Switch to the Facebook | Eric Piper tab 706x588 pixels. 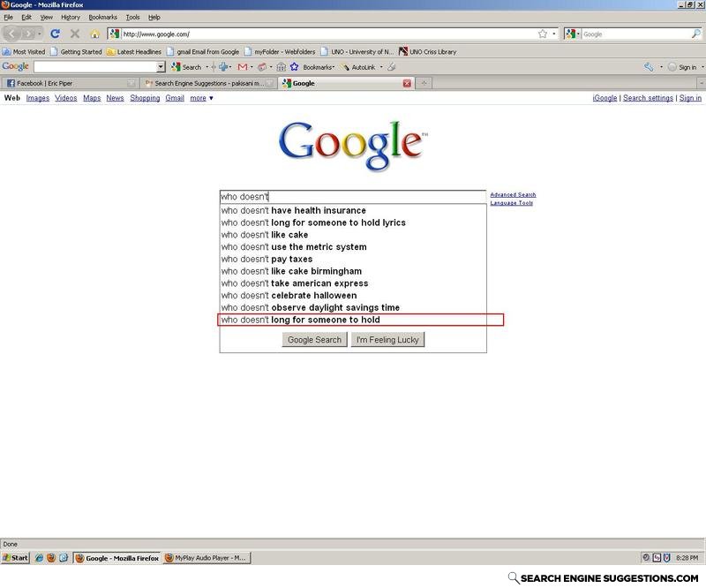click(70, 83)
